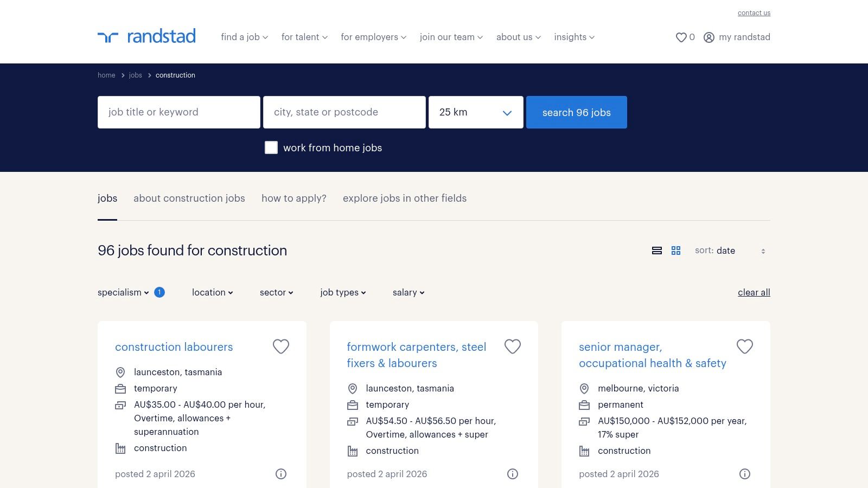Click the clear all filters link
This screenshot has width=868, height=488.
(x=754, y=292)
